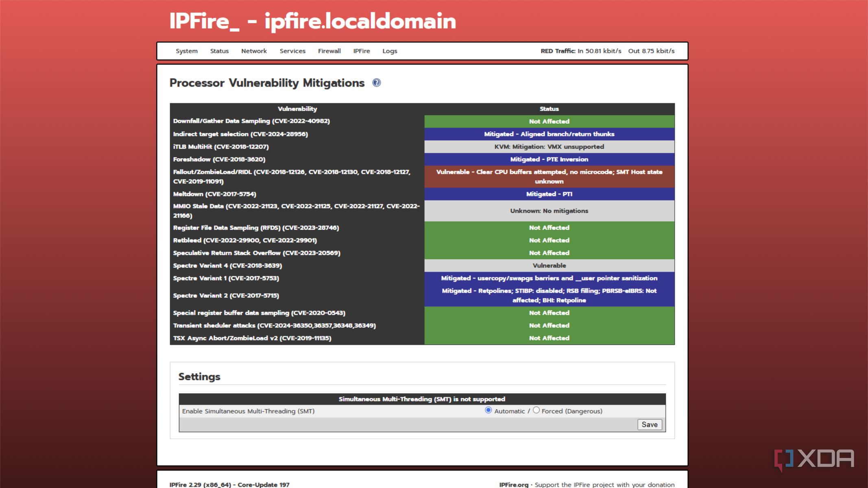Screen dimensions: 868x488
Task: Select the Automatic SMT radio button
Action: point(488,410)
